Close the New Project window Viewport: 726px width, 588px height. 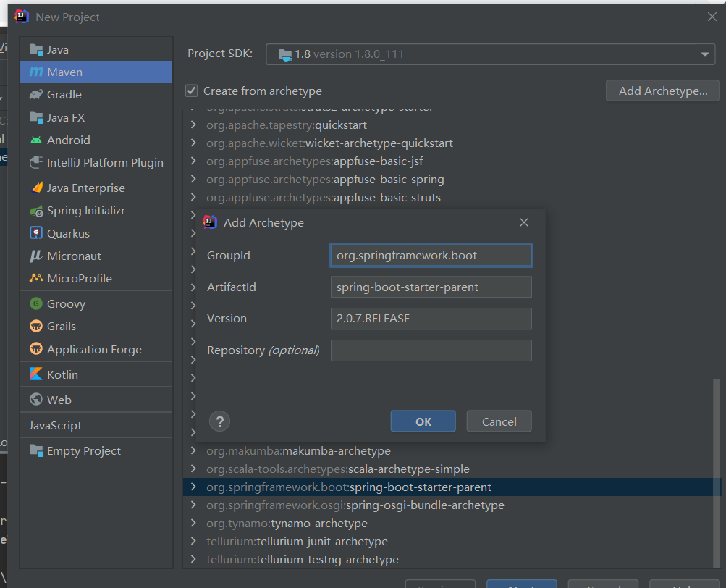point(712,17)
